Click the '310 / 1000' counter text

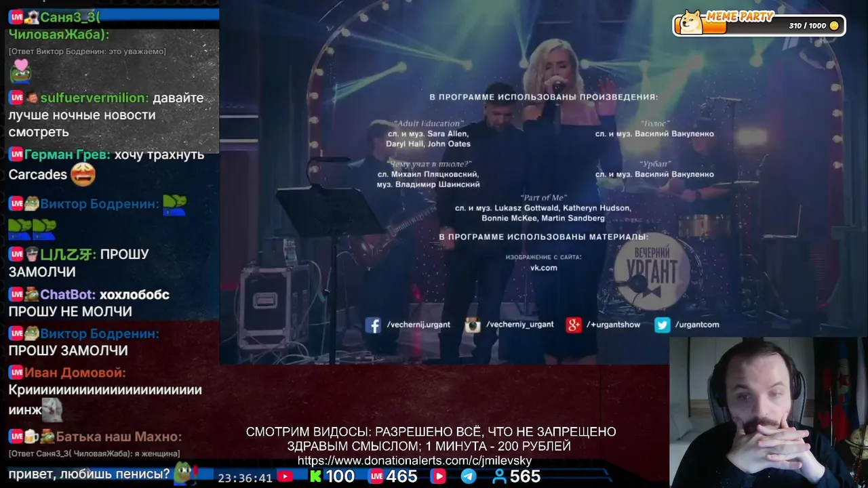coord(808,26)
